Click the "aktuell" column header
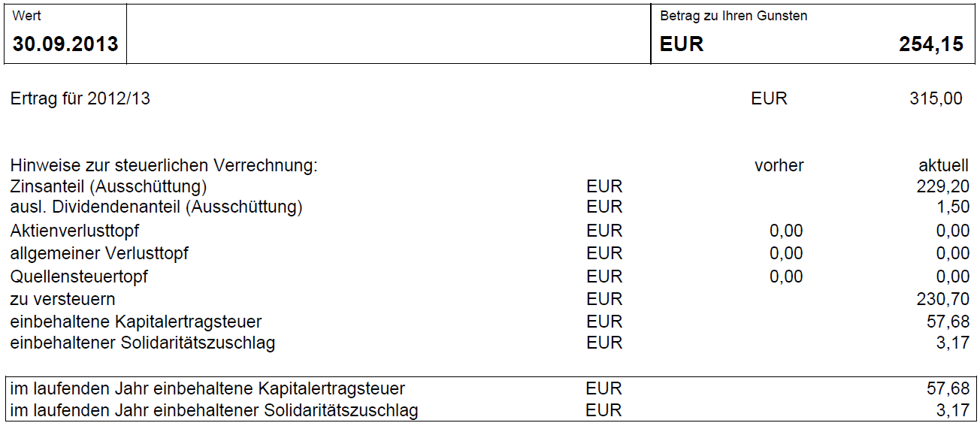This screenshot has height=423, width=980. click(x=943, y=165)
